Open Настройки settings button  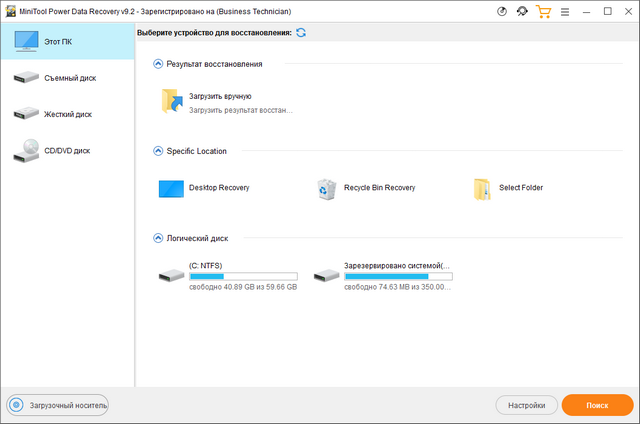point(526,405)
